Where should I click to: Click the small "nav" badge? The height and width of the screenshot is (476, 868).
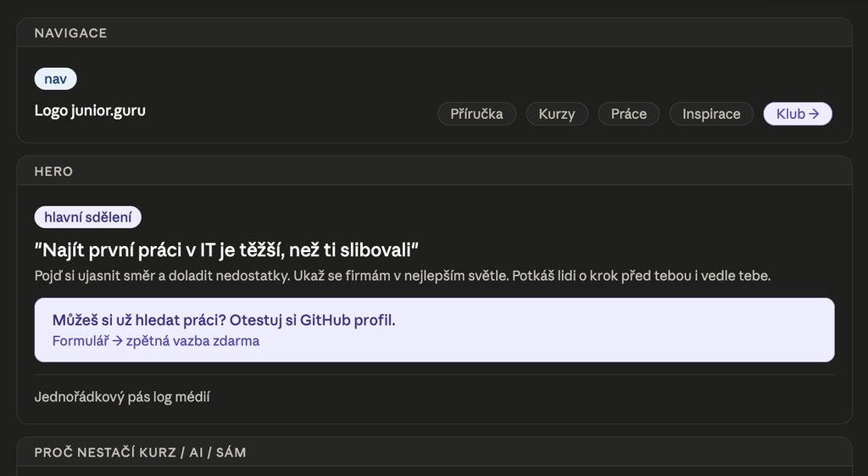55,79
